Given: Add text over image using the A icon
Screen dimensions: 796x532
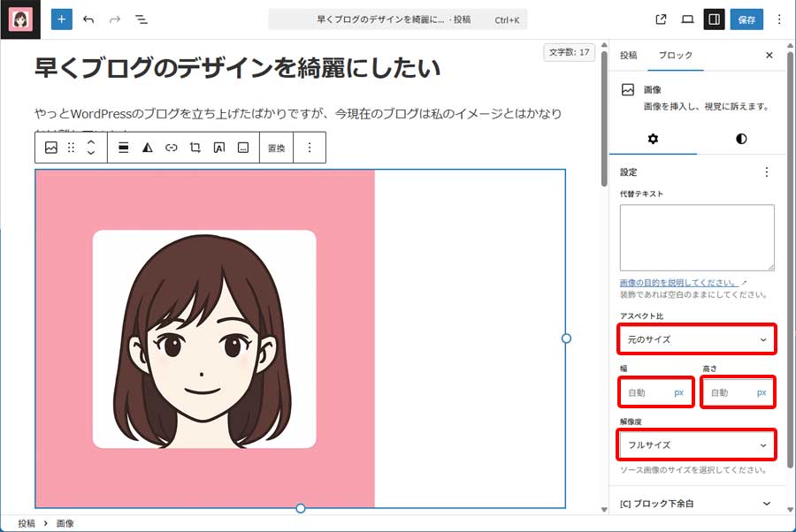Looking at the screenshot, I should tap(218, 148).
